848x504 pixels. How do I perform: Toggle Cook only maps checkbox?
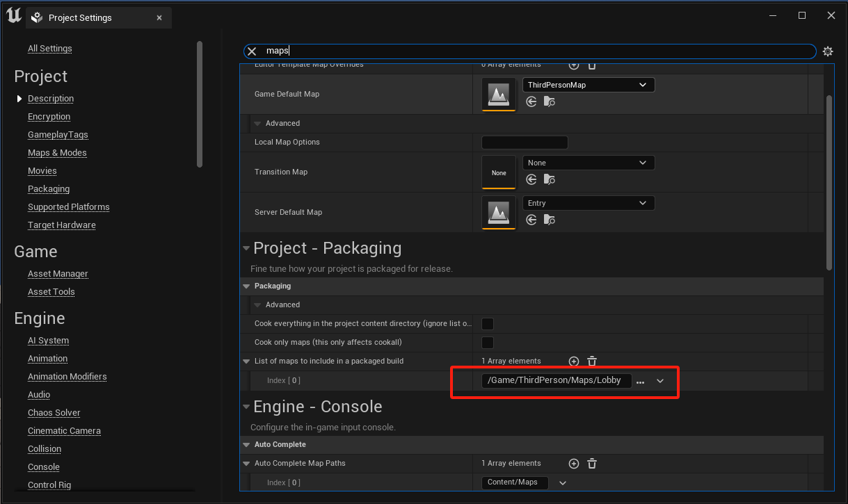(488, 343)
